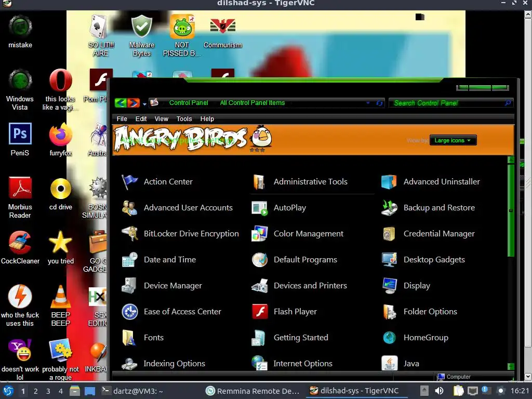Open Folder Options icon
Screen dimensions: 532x399
[x=389, y=312]
